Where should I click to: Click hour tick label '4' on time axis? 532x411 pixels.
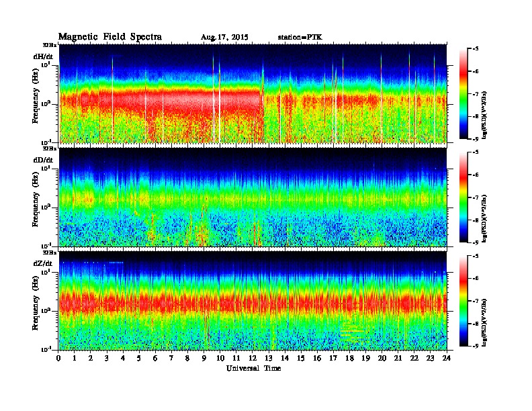[123, 359]
